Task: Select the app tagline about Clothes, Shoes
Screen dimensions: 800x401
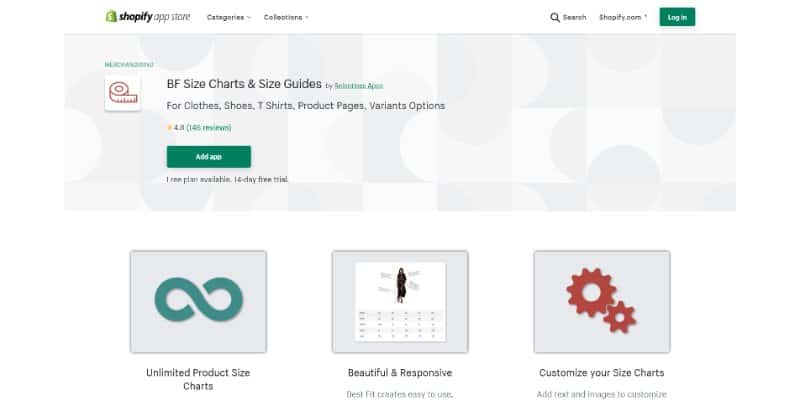Action: coord(306,106)
